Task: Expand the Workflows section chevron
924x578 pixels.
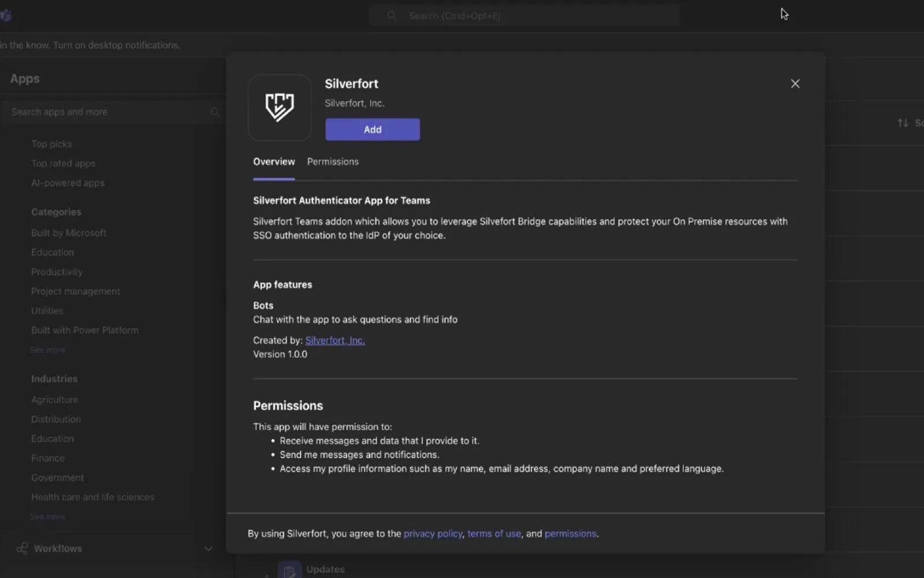Action: click(208, 549)
